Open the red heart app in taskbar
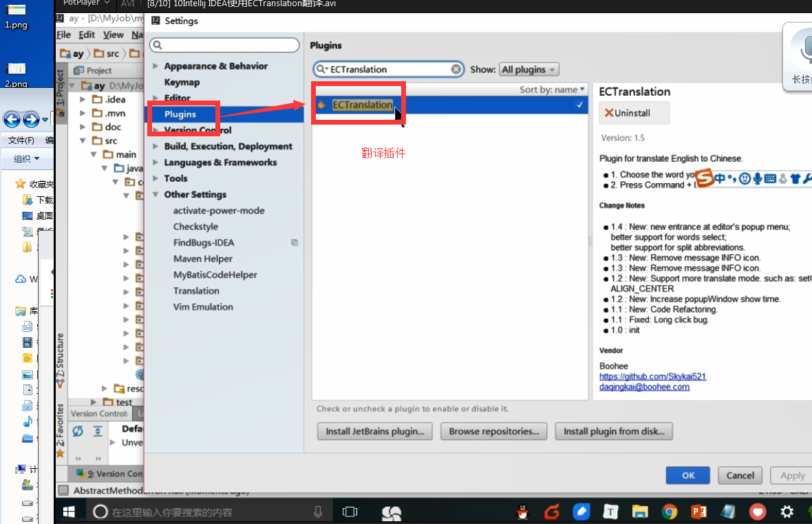This screenshot has height=524, width=812. click(x=758, y=512)
